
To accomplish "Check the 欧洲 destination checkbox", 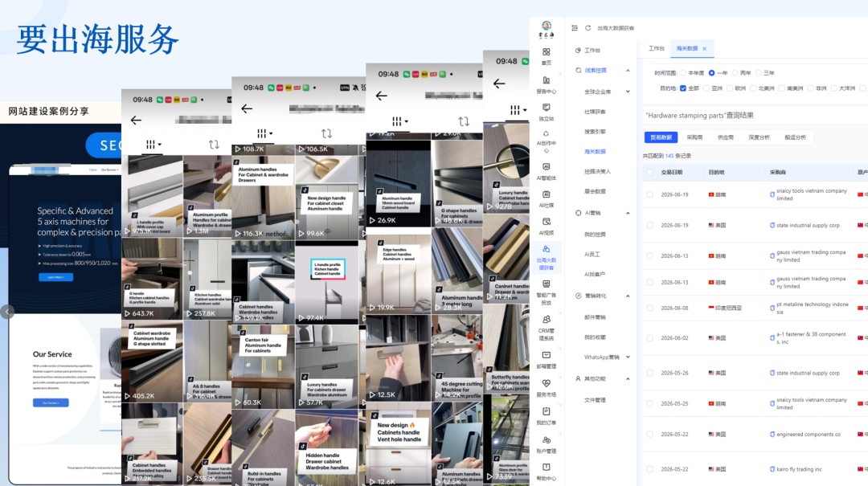I will coord(730,88).
